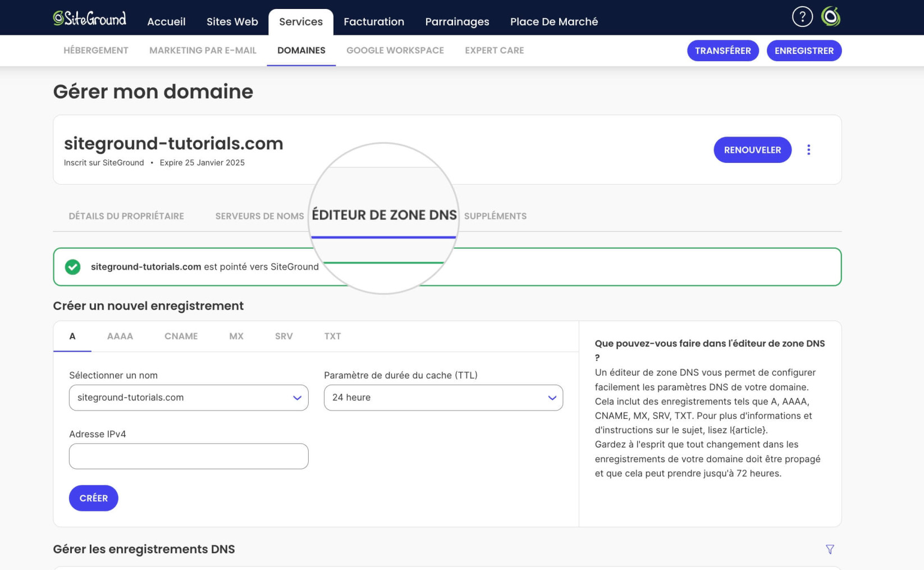Switch to Expert Care subtab
The width and height of the screenshot is (924, 570).
[495, 51]
